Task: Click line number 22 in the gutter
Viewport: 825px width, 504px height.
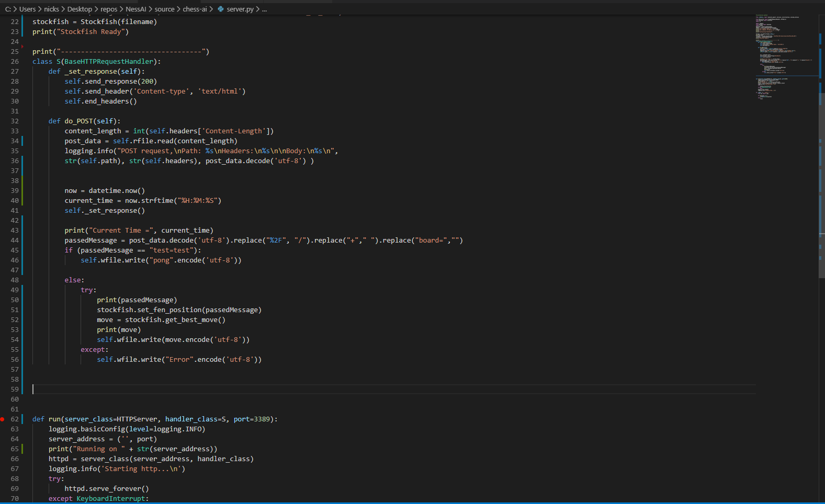Action: click(x=15, y=22)
